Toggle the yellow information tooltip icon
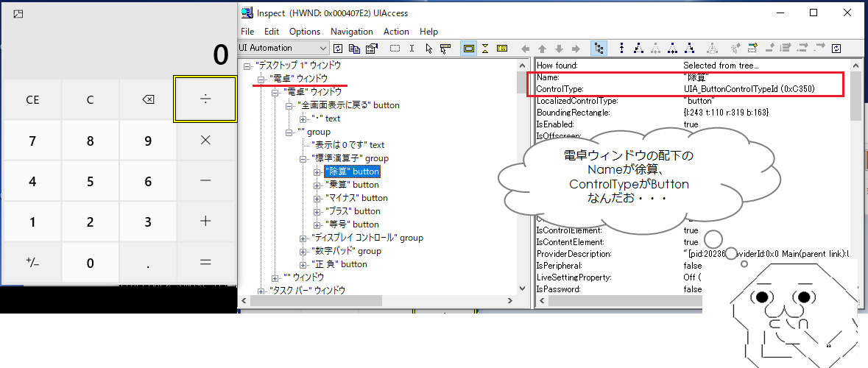The height and width of the screenshot is (368, 868). point(502,49)
